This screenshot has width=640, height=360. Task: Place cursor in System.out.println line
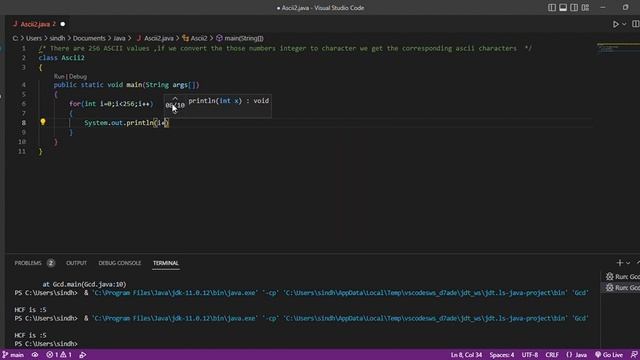[126, 122]
